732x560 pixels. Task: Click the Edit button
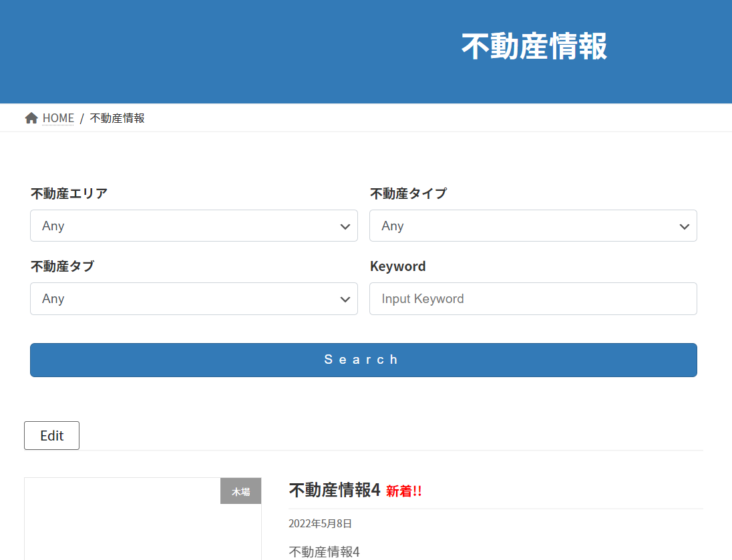click(51, 435)
